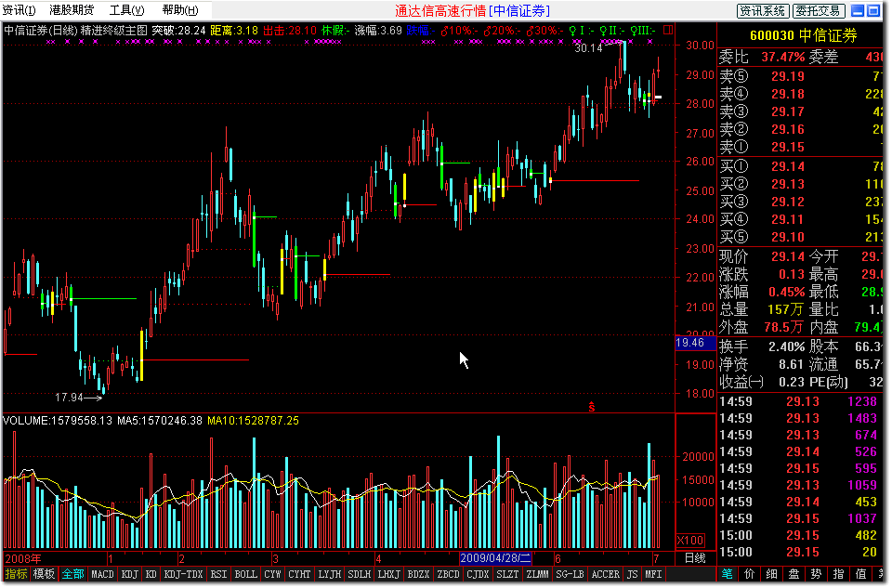The height and width of the screenshot is (588, 892).
Task: Select the 价 tab in the quote panel
Action: click(749, 574)
